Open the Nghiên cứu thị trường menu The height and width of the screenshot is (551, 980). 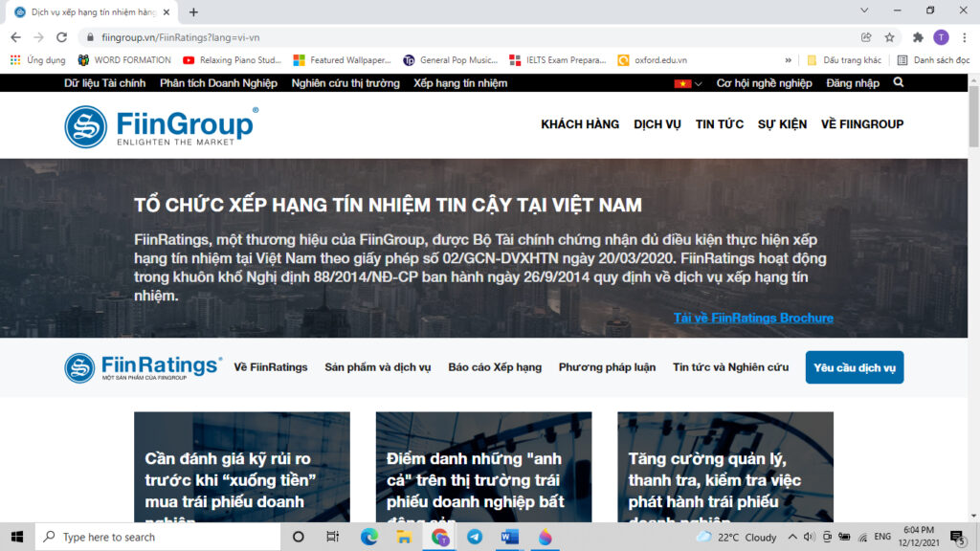click(345, 83)
